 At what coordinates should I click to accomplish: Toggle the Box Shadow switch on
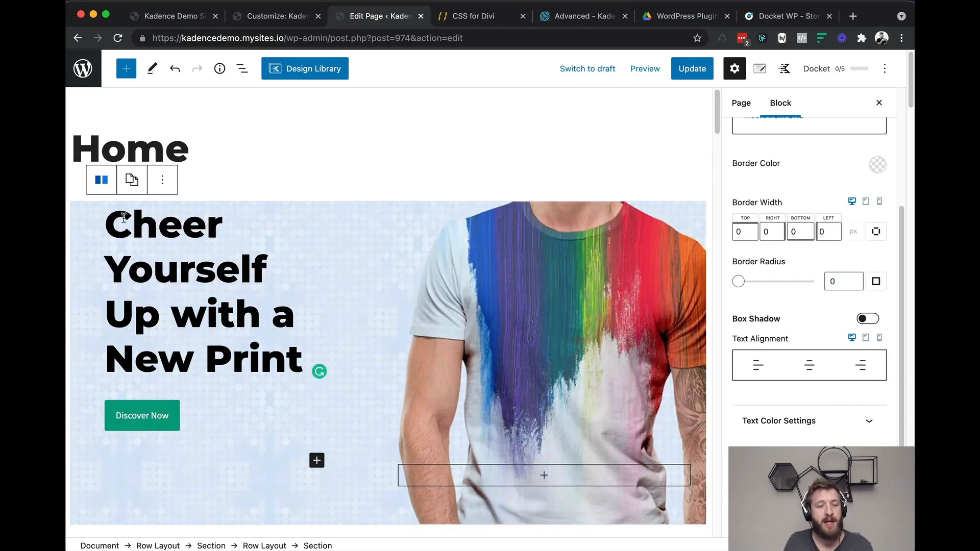pyautogui.click(x=868, y=318)
